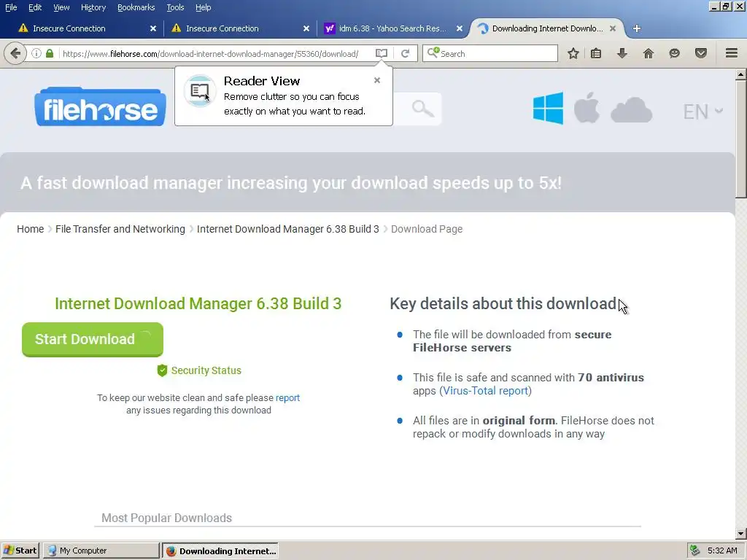This screenshot has height=560, width=747.
Task: Open File Transfer and Networking breadcrumb
Action: pos(120,229)
